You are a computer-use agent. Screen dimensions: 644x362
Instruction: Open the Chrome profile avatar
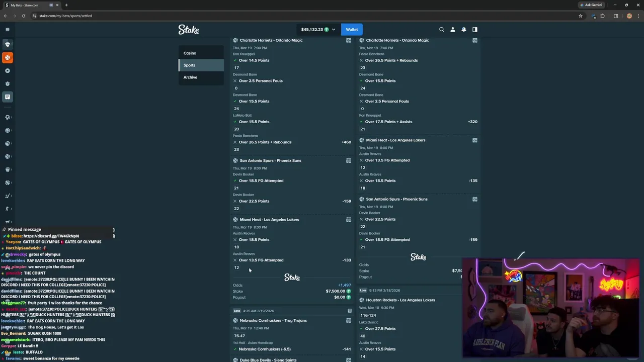629,16
